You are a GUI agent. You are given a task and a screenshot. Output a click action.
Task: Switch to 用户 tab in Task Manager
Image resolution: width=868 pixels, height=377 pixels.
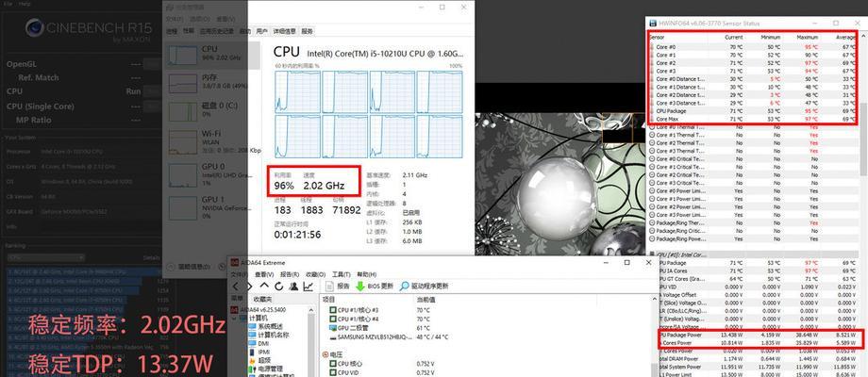[x=262, y=31]
